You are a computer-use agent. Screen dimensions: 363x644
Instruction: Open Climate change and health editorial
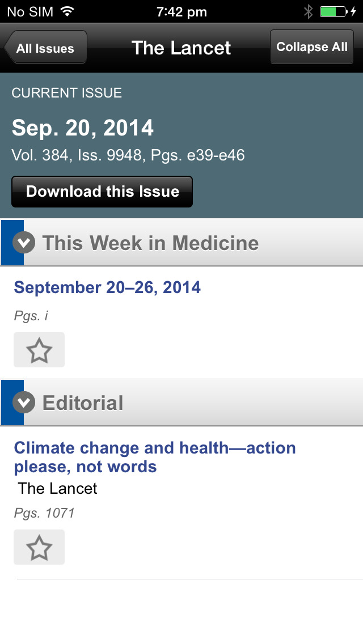(154, 457)
